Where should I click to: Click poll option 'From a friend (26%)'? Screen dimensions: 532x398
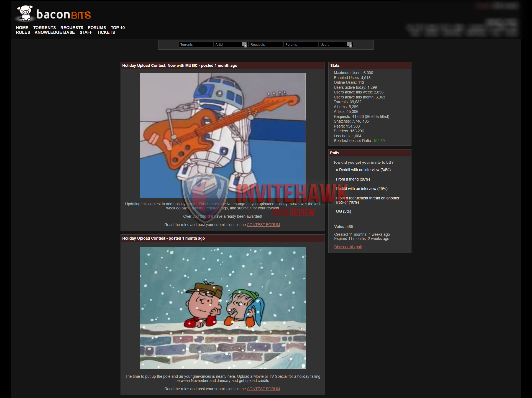click(x=353, y=179)
